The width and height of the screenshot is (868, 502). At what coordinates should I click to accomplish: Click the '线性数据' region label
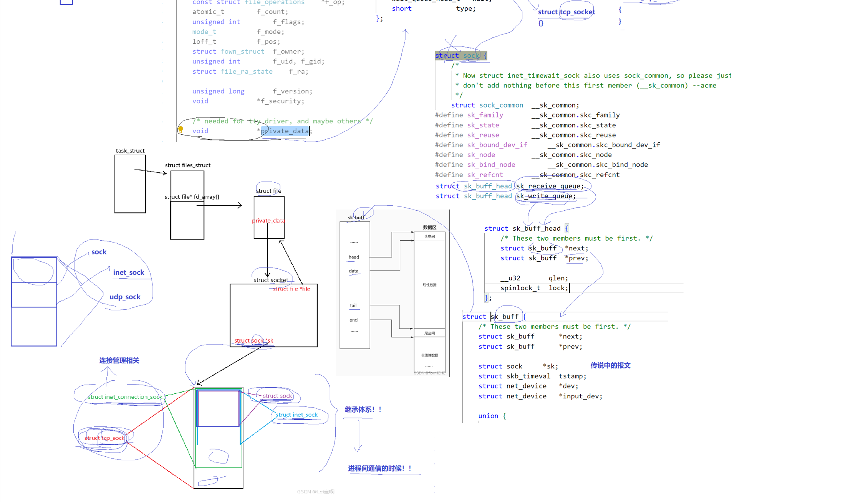[x=429, y=285]
